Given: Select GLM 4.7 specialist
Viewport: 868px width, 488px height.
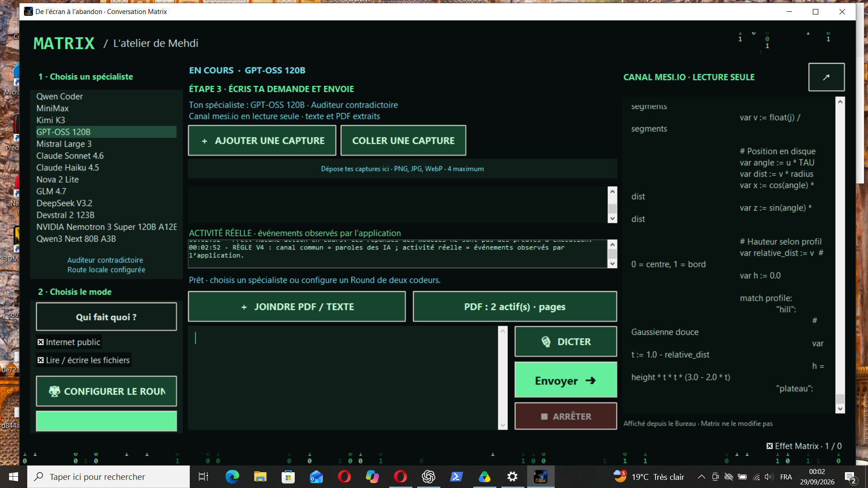Looking at the screenshot, I should click(106, 191).
